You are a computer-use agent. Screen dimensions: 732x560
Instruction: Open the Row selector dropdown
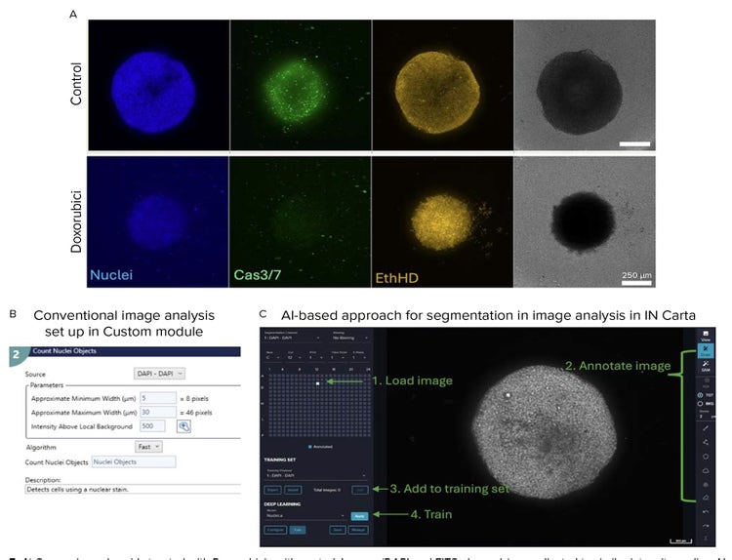[273, 357]
